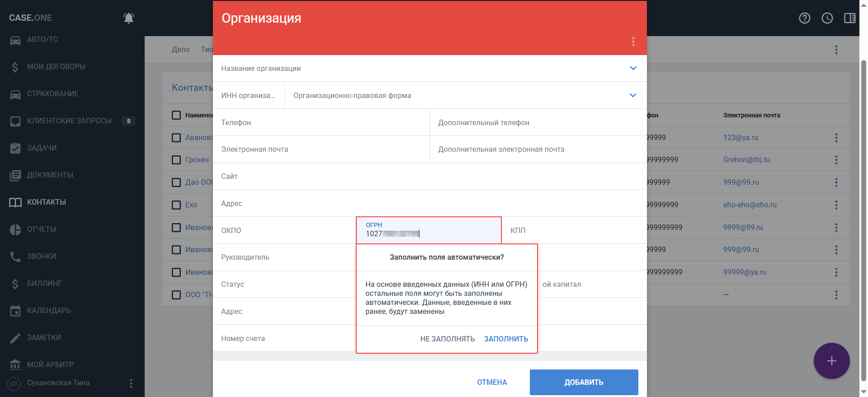Click the page vertical scrollbar
Image resolution: width=868 pixels, height=397 pixels.
tap(863, 217)
